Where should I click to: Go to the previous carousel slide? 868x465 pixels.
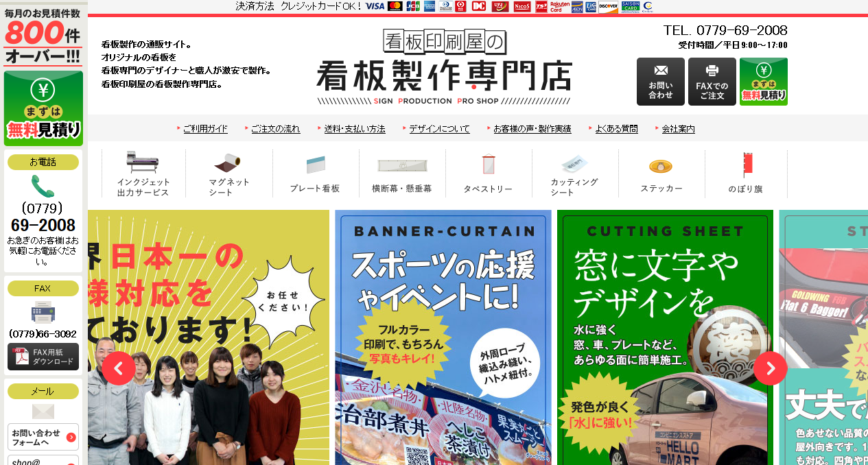(x=119, y=368)
